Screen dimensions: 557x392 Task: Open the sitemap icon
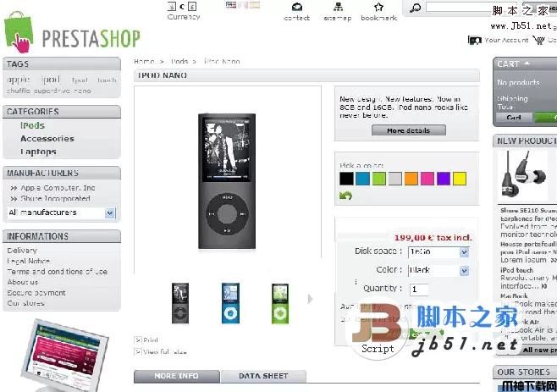tap(338, 7)
